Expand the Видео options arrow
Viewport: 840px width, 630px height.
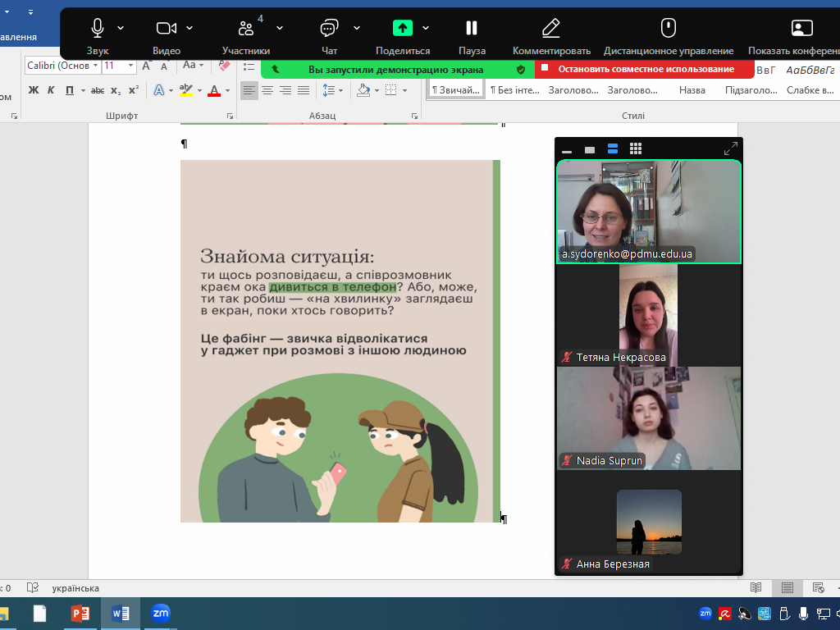(189, 28)
